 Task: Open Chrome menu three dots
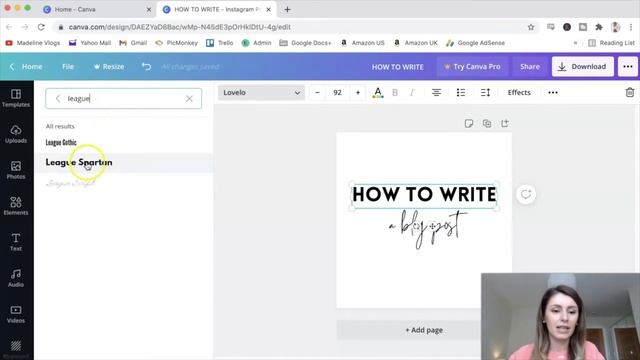(x=631, y=27)
